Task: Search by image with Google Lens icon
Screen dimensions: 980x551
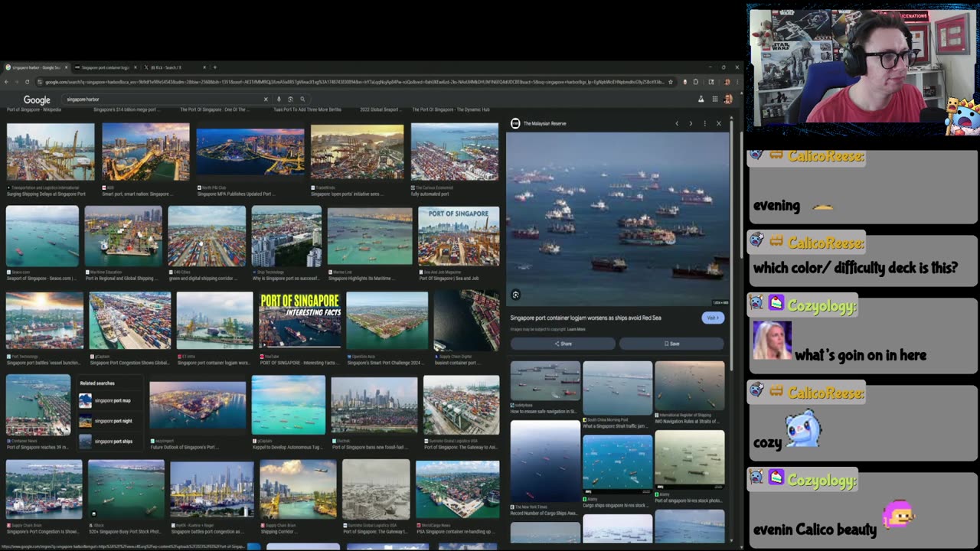Action: (x=290, y=99)
